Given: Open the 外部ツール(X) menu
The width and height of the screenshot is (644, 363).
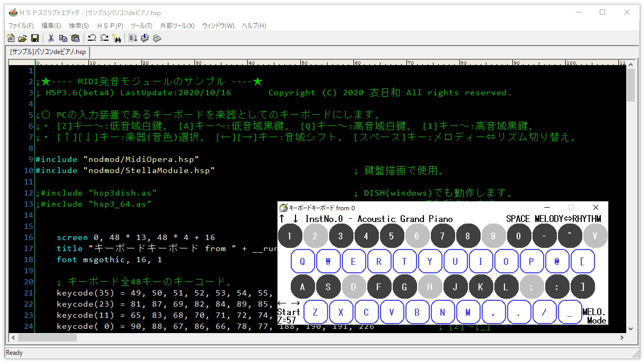Looking at the screenshot, I should point(177,26).
